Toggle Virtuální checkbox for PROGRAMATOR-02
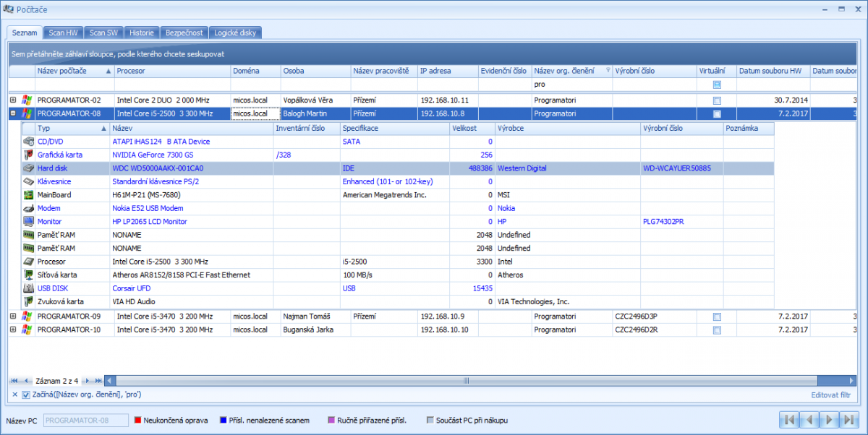Screen dimensions: 868x435 (x=716, y=100)
